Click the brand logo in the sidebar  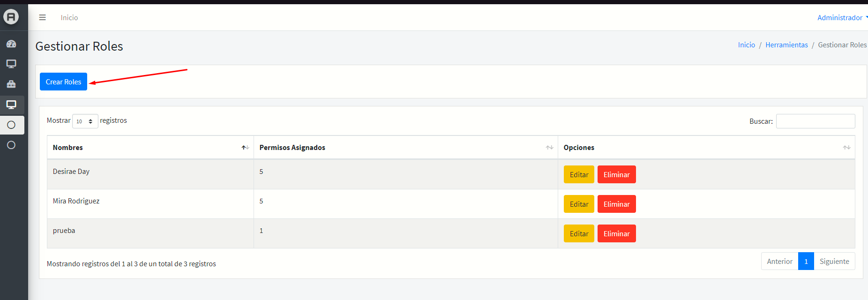(11, 17)
